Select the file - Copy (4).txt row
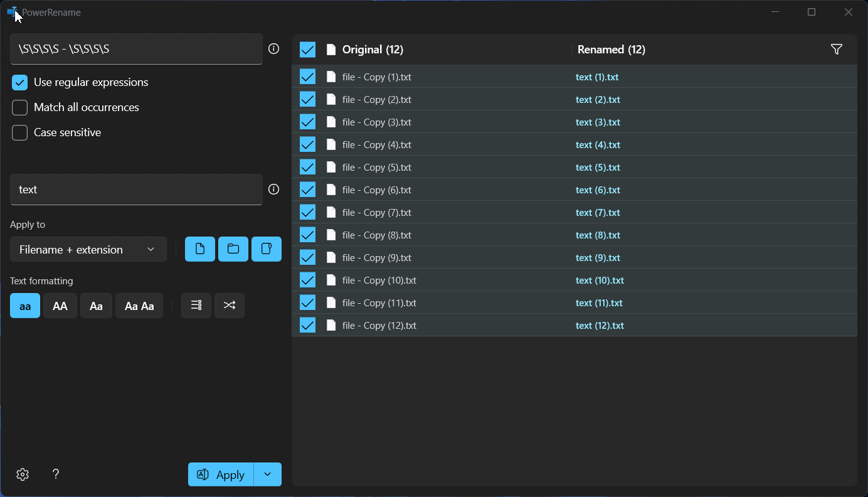The height and width of the screenshot is (497, 868). tap(574, 145)
